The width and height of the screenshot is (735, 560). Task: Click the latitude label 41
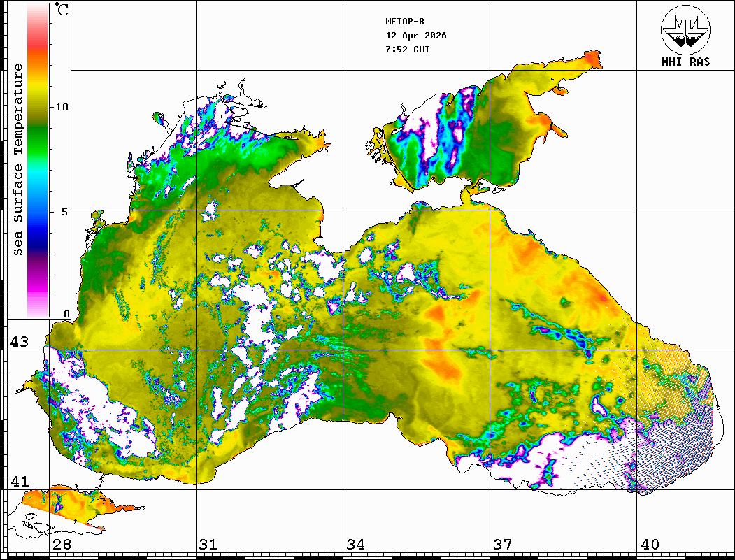(x=19, y=482)
